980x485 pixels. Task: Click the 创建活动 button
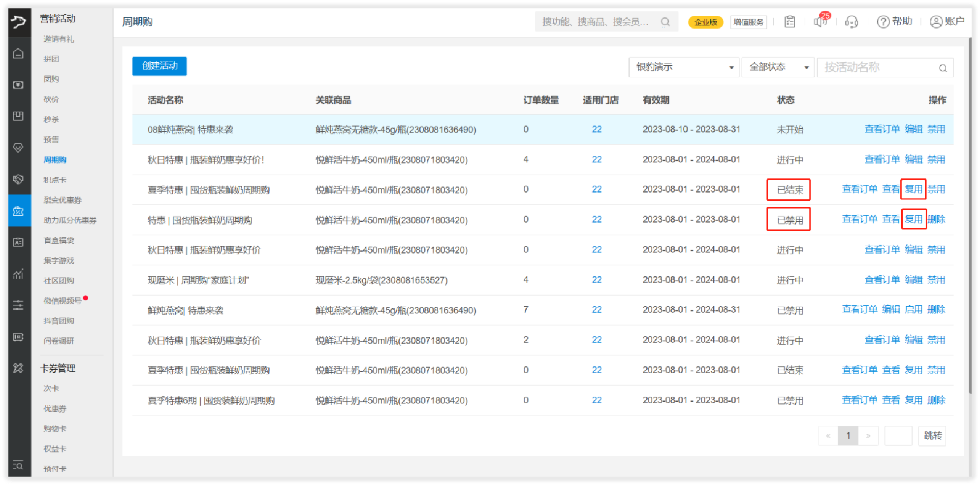159,66
